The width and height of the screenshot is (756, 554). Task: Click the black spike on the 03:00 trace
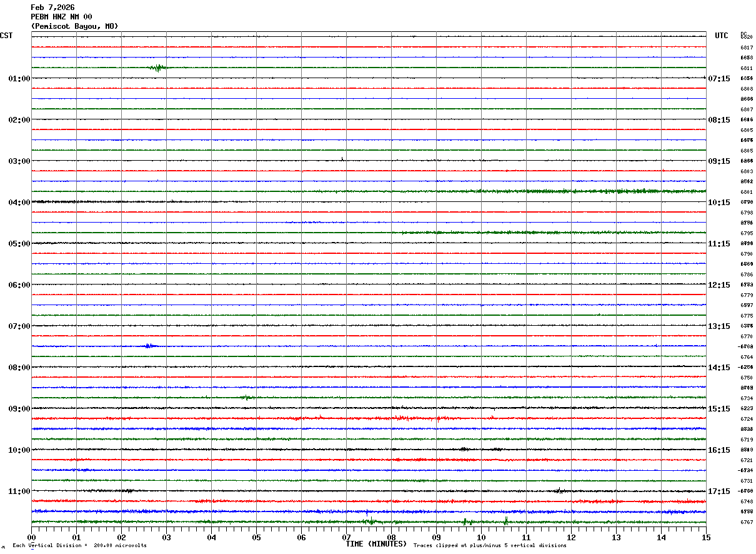pos(342,159)
